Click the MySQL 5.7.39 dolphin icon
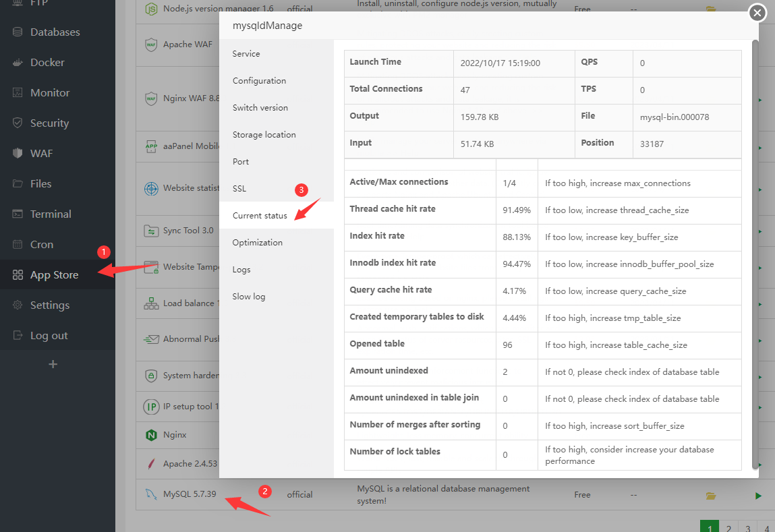This screenshot has height=532, width=775. [x=151, y=494]
